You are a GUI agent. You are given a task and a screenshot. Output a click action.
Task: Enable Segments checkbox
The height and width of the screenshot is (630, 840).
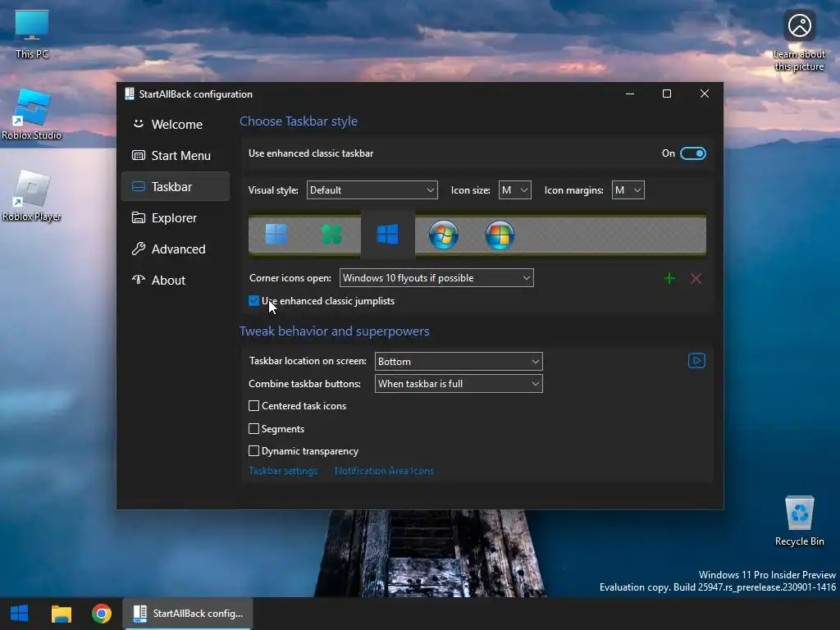click(254, 428)
